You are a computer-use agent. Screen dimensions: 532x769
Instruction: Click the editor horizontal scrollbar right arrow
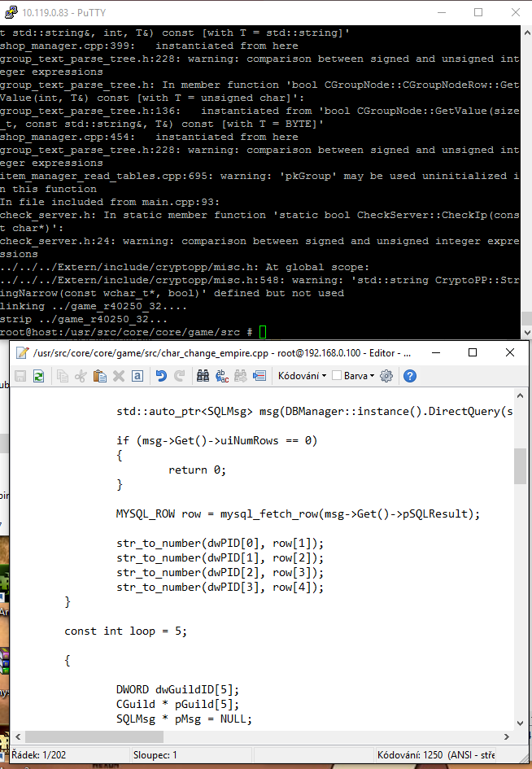tap(507, 736)
